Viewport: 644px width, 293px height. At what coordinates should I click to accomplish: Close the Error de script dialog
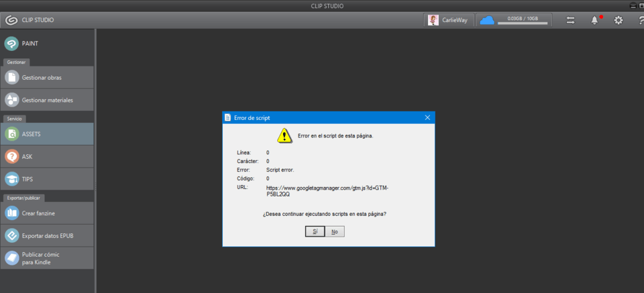click(427, 117)
